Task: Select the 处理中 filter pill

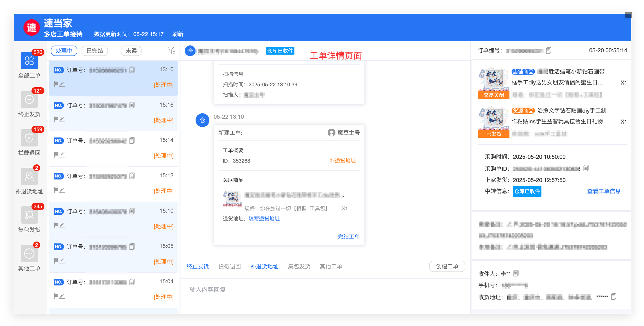Action: pos(64,51)
